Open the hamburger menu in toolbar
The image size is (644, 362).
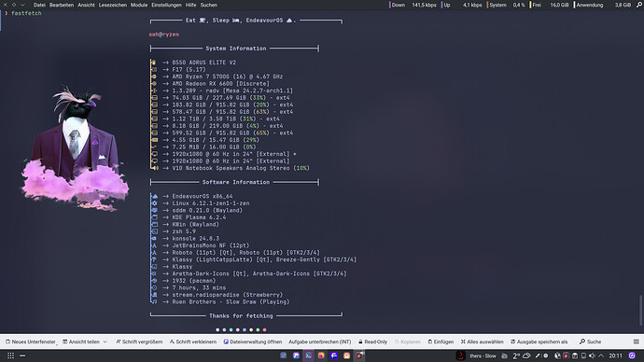[x=637, y=341]
